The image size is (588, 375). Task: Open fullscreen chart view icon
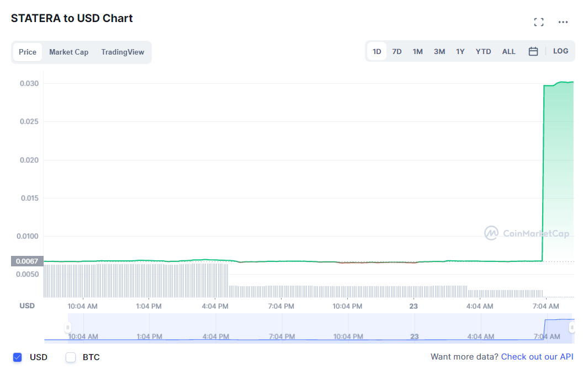[538, 22]
